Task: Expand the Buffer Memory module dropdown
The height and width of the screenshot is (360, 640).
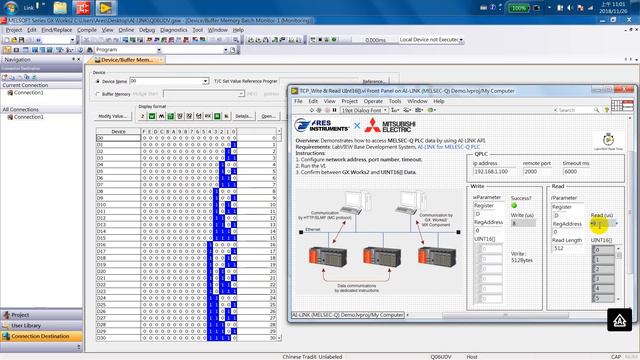Action: coord(241,94)
